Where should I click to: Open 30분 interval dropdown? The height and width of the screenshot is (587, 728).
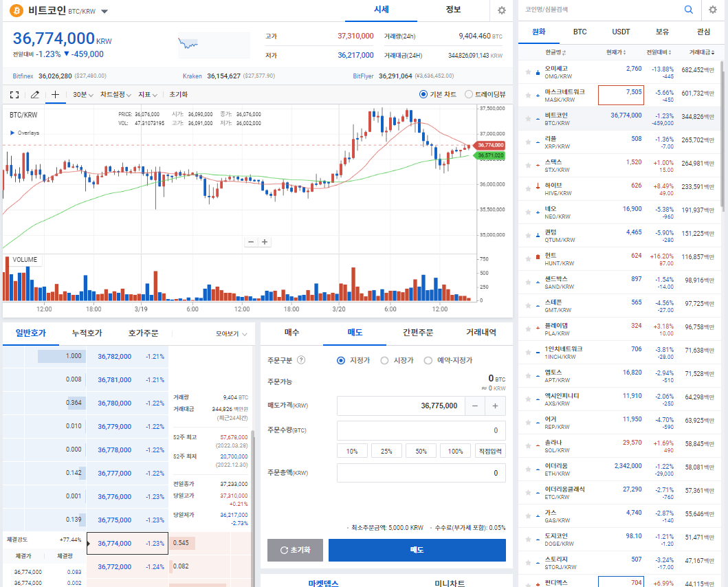pyautogui.click(x=83, y=95)
